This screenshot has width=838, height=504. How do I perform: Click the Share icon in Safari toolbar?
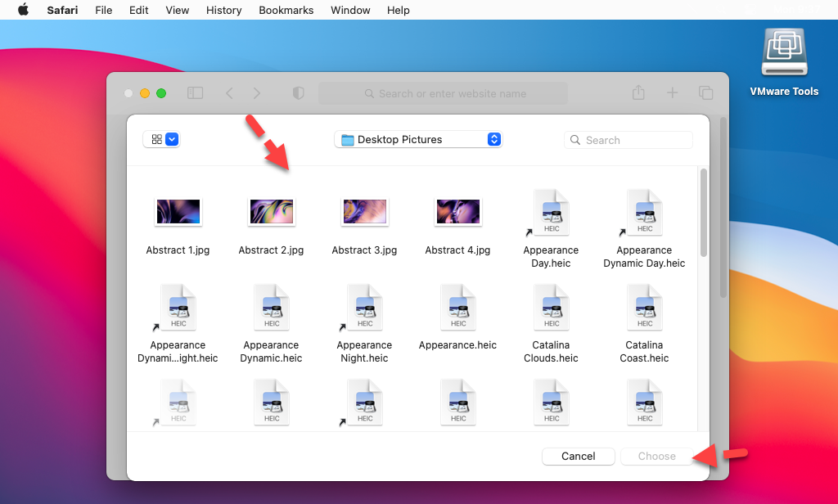click(x=638, y=93)
